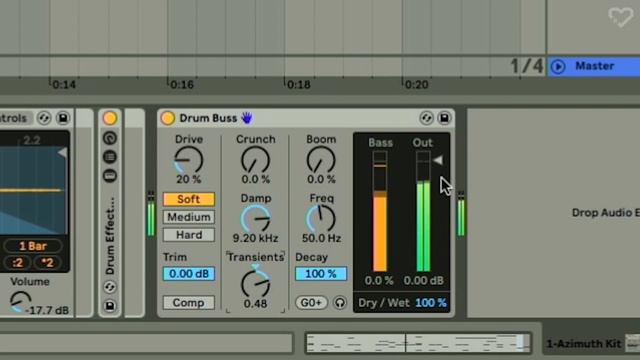Select Hard drive mode

coord(189,235)
